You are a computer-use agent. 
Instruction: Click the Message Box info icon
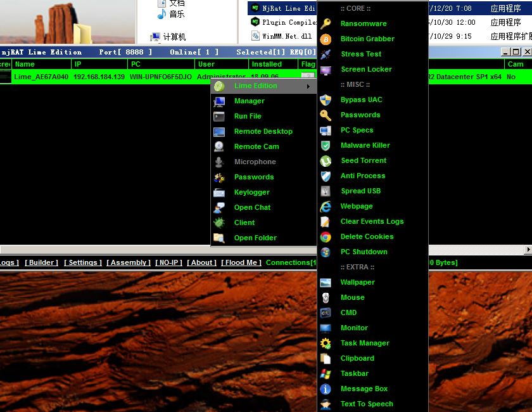tap(326, 389)
